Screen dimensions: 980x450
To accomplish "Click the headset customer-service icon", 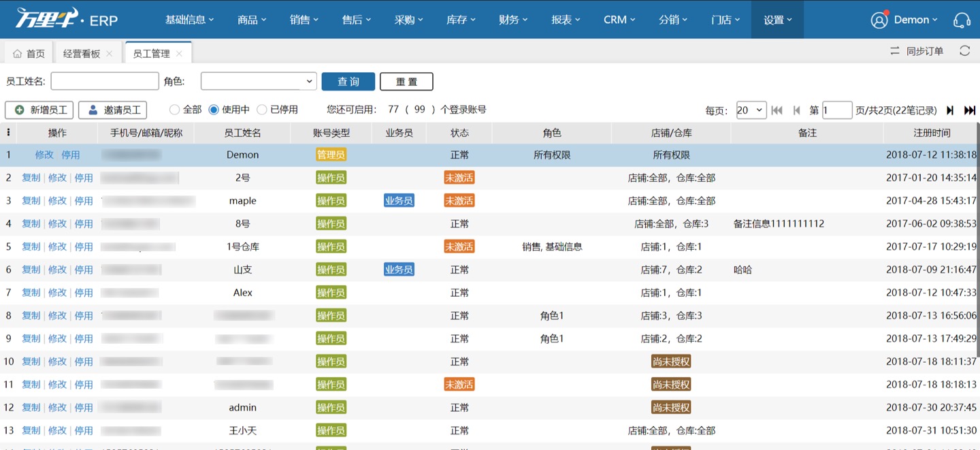I will coord(962,20).
